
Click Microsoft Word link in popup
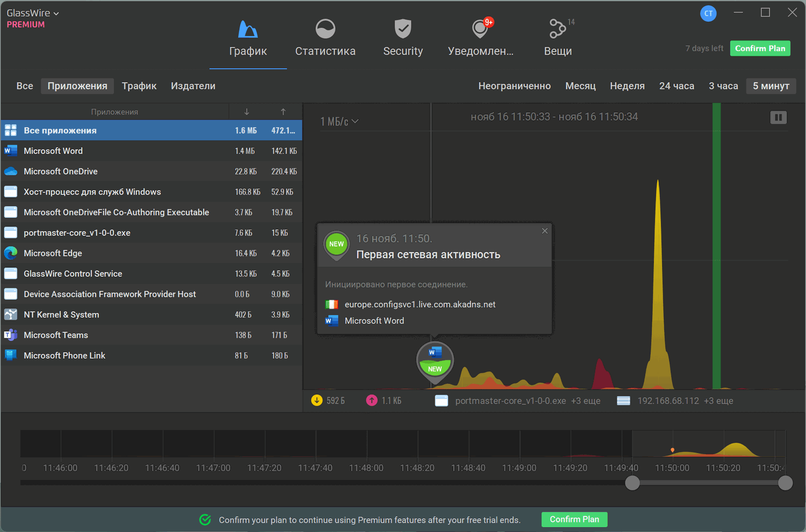point(375,320)
